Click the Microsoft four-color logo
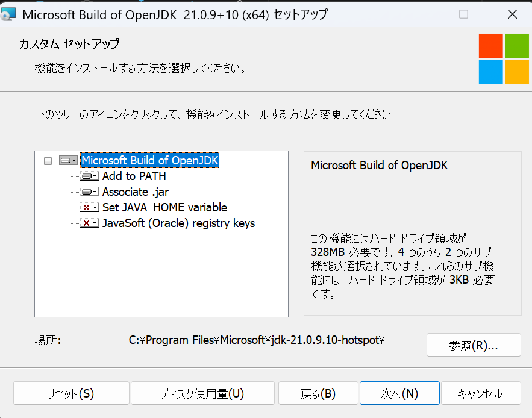532x418 pixels. pos(504,59)
